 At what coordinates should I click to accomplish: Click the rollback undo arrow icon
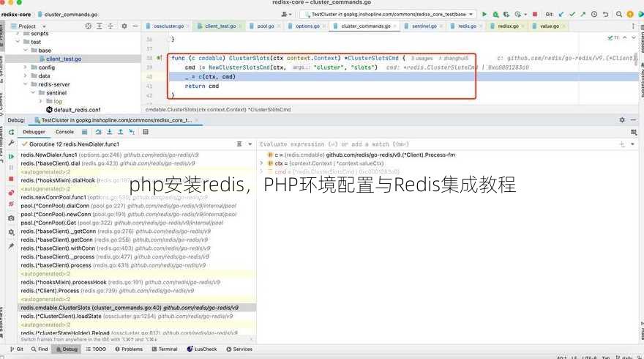tap(605, 15)
